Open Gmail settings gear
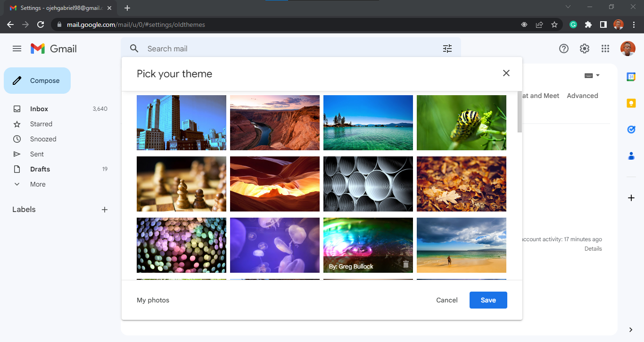644x342 pixels. coord(584,49)
